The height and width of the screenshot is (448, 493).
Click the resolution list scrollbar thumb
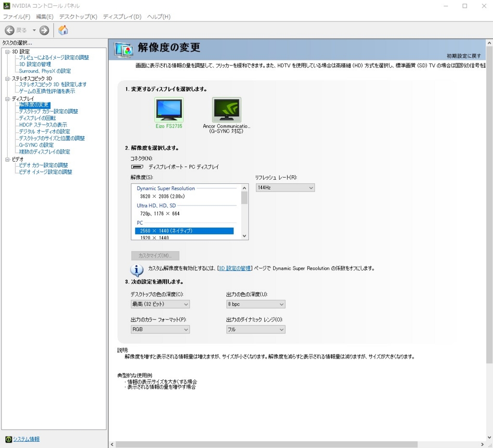pyautogui.click(x=245, y=198)
